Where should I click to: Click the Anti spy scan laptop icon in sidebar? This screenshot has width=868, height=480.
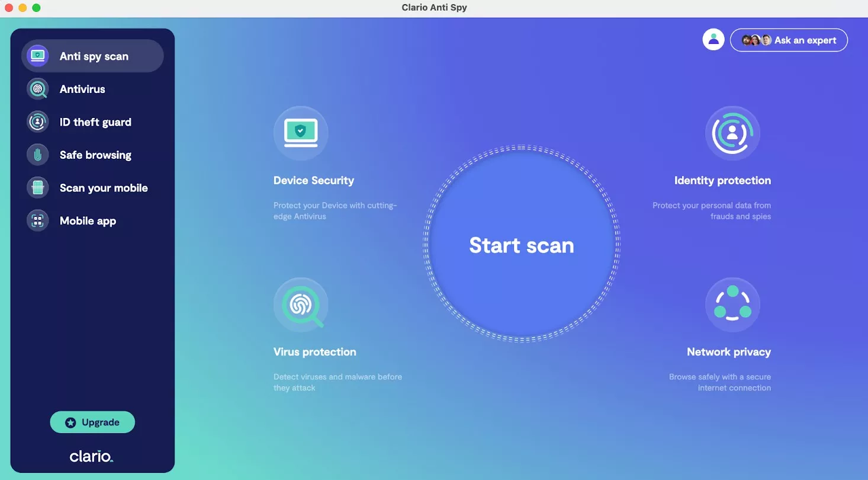click(38, 56)
